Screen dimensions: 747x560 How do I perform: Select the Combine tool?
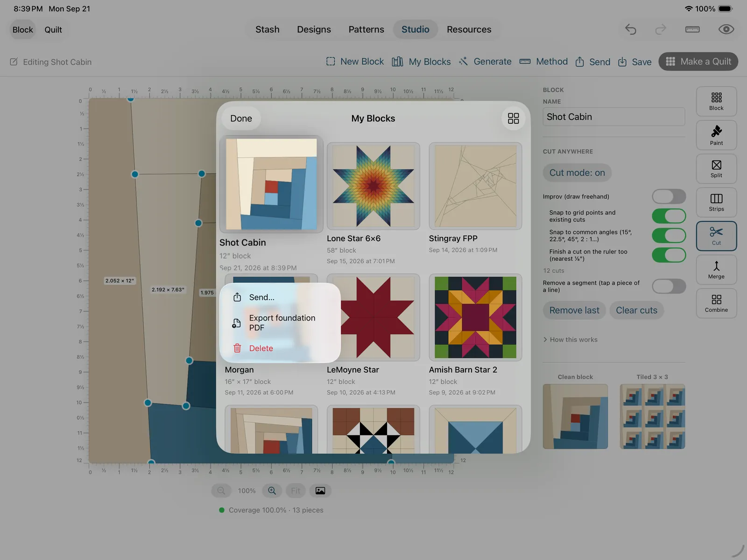coord(716,303)
